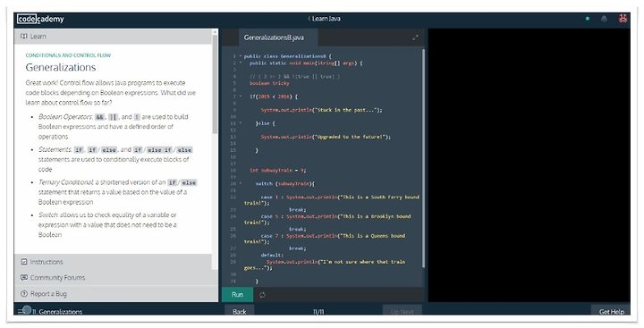Collapse the fold arrow at else line
The height and width of the screenshot is (328, 644).
click(x=241, y=123)
